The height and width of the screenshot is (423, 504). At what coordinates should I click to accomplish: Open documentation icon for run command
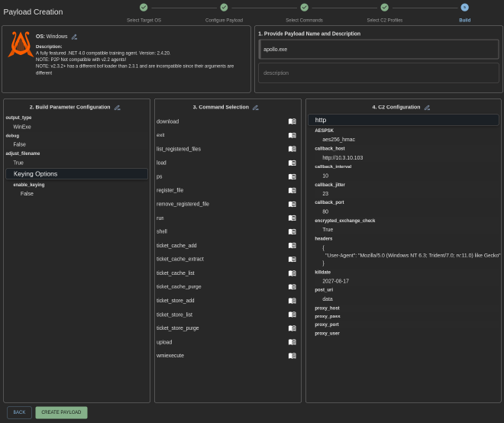tap(292, 218)
